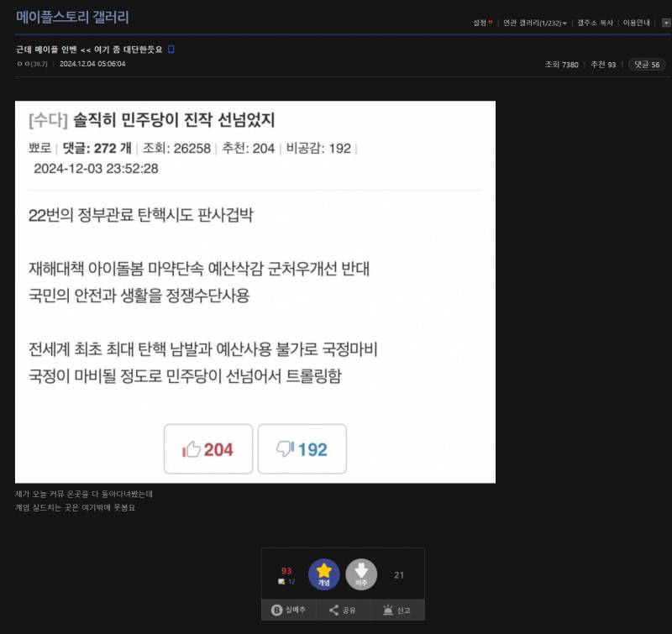Click the 조회 7380 view count
Screen dimensions: 672x634
click(561, 65)
